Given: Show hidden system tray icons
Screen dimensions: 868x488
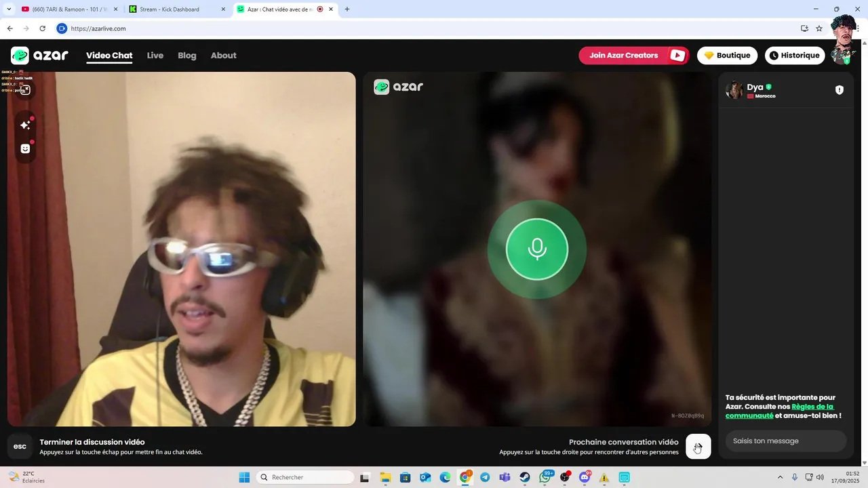Looking at the screenshot, I should (x=780, y=477).
